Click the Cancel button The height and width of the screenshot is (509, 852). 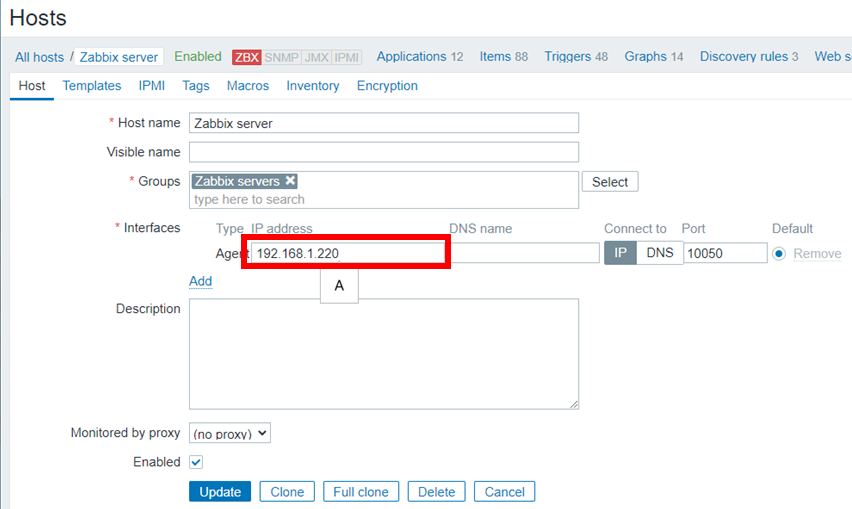pos(504,492)
